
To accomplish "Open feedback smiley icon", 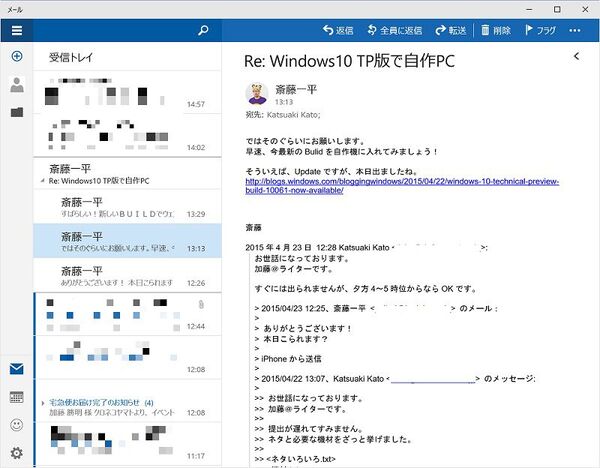I will tap(17, 425).
